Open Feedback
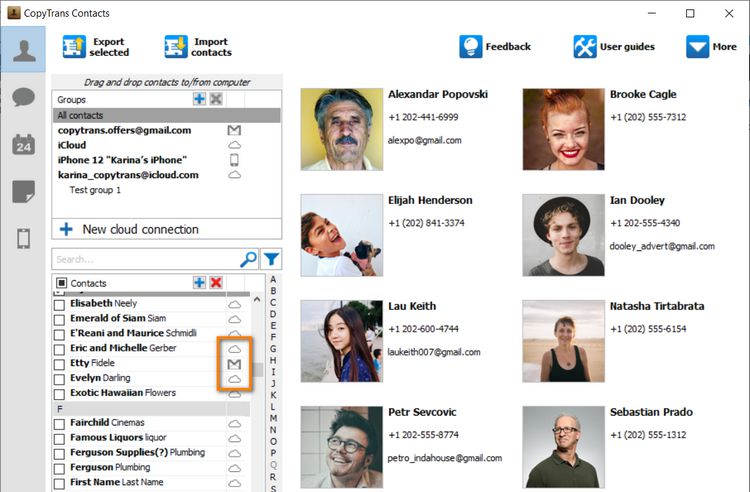 (495, 47)
